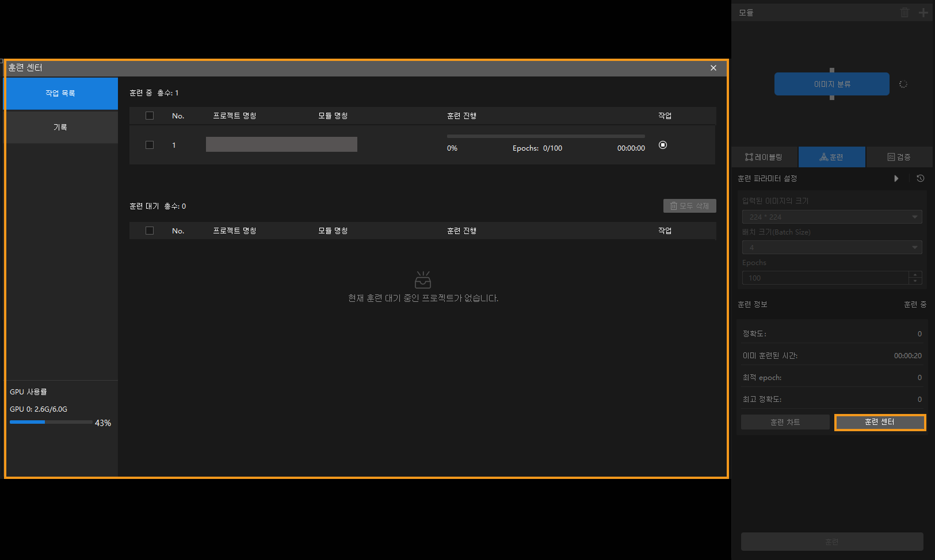Click the '00:00:00' elapsed time in row 1

coord(631,148)
